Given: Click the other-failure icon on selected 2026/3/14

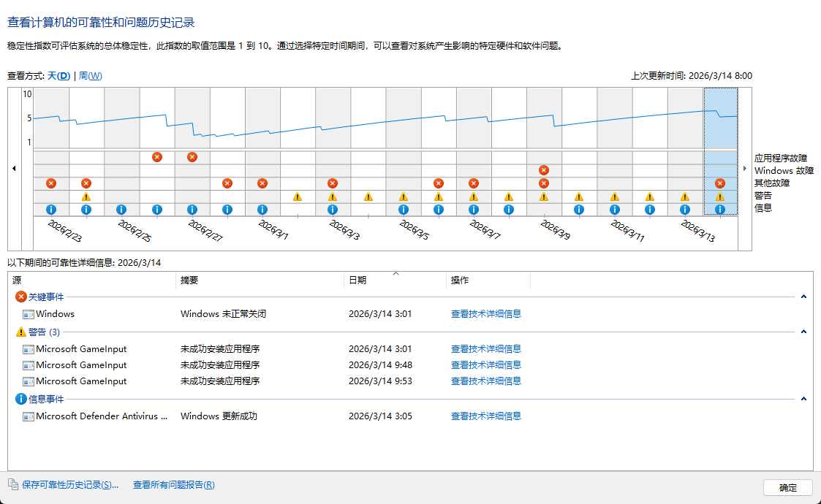Looking at the screenshot, I should point(720,183).
